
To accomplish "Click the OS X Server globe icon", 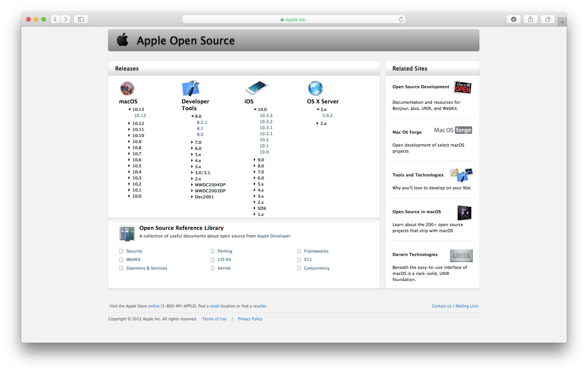I will tap(316, 88).
